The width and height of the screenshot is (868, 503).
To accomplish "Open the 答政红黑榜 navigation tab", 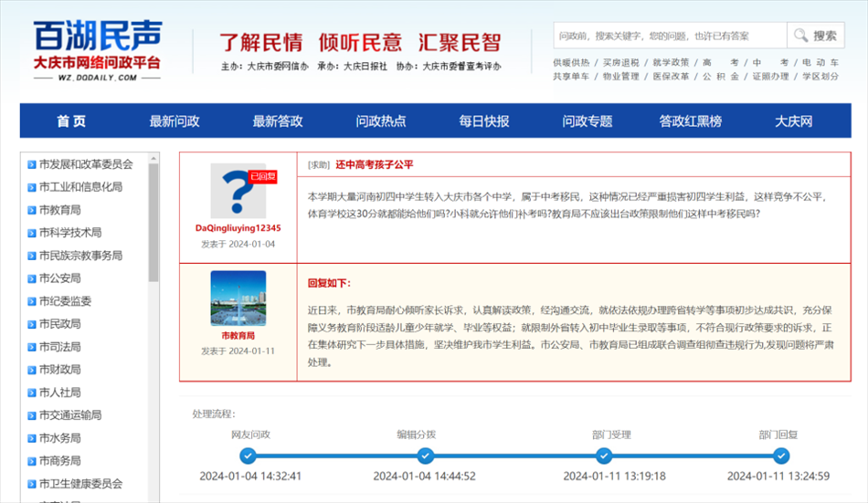I will click(x=690, y=121).
